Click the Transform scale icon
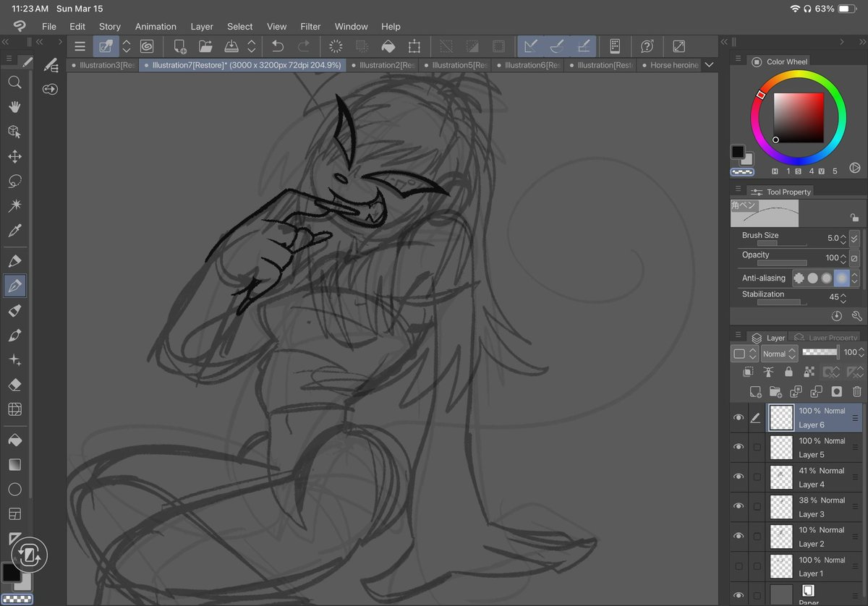The height and width of the screenshot is (606, 868). click(414, 46)
